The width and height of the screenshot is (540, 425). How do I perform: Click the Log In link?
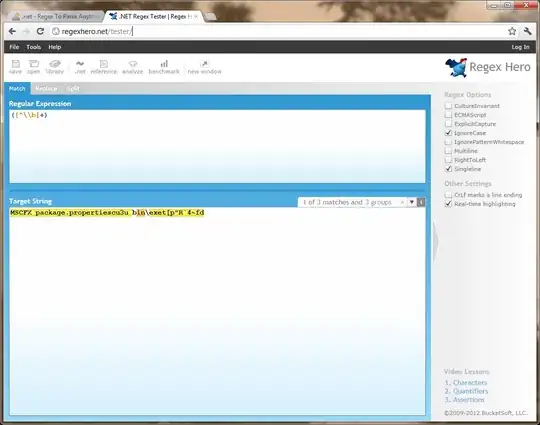[520, 47]
